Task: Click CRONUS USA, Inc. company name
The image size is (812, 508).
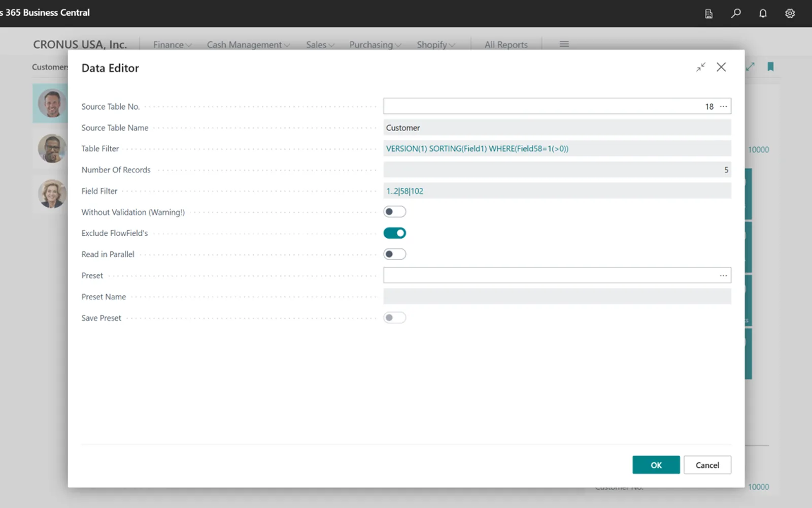Action: click(80, 45)
